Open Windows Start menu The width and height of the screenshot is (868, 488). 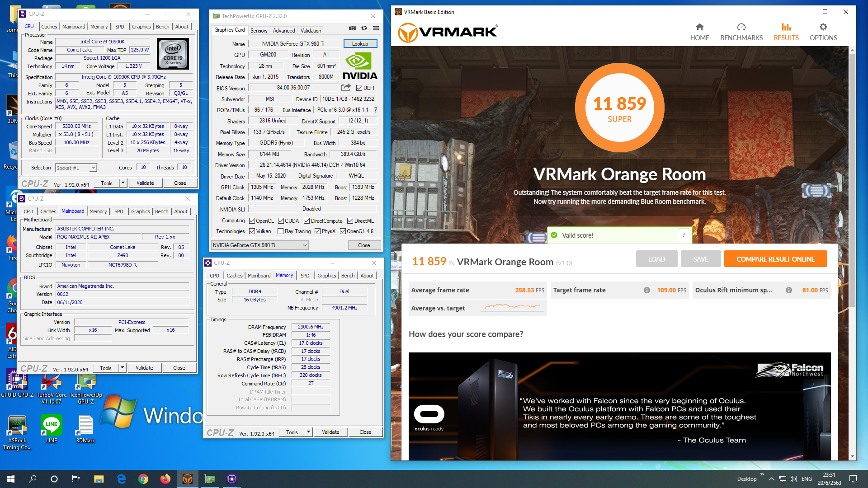click(x=11, y=479)
